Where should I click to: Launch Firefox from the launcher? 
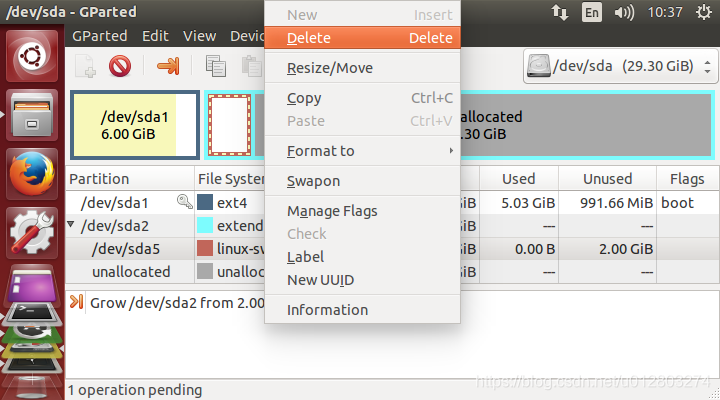click(32, 174)
